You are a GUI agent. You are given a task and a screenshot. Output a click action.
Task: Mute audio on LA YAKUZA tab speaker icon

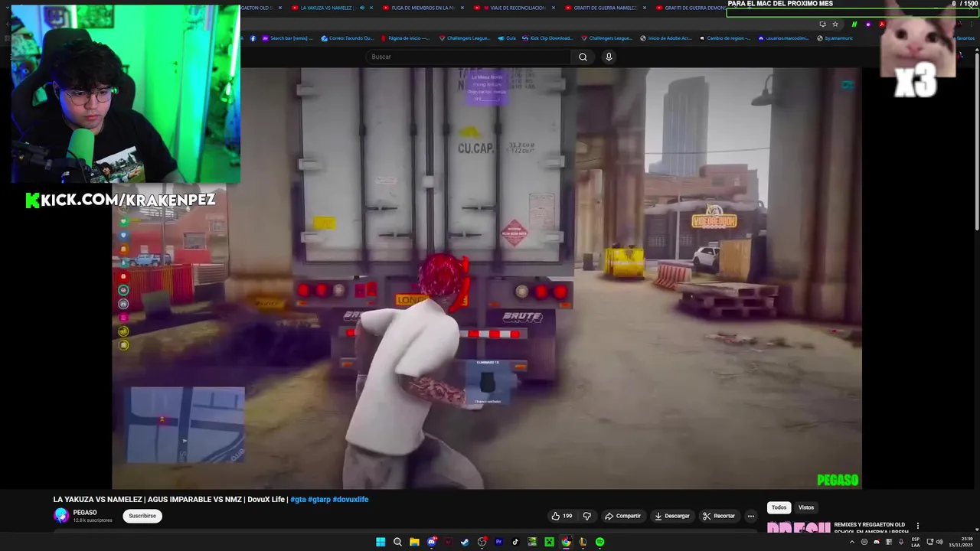362,8
